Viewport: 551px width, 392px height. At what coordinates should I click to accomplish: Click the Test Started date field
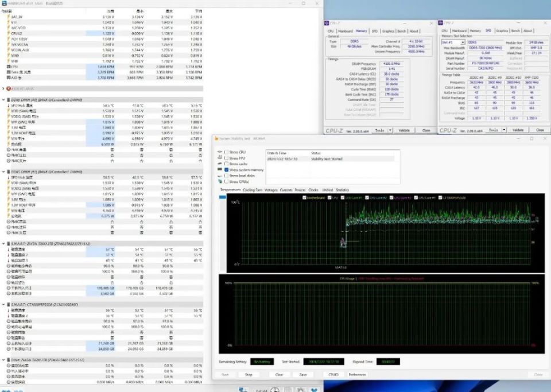(x=325, y=362)
